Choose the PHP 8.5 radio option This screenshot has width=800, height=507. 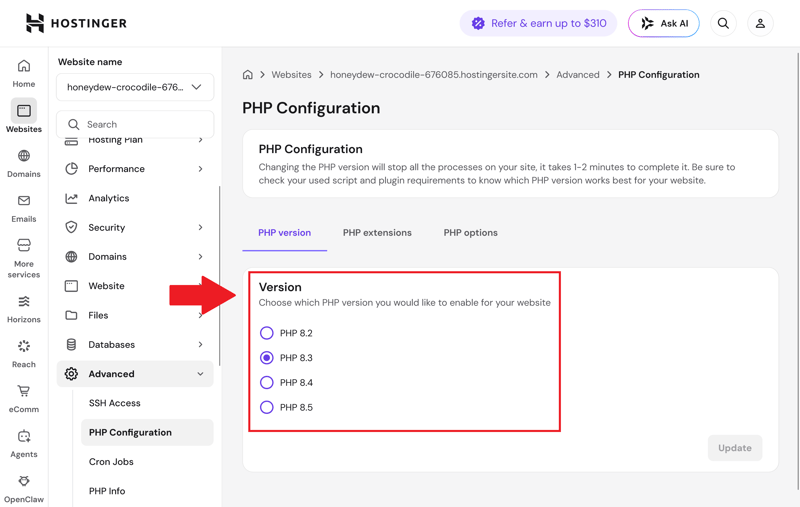266,407
